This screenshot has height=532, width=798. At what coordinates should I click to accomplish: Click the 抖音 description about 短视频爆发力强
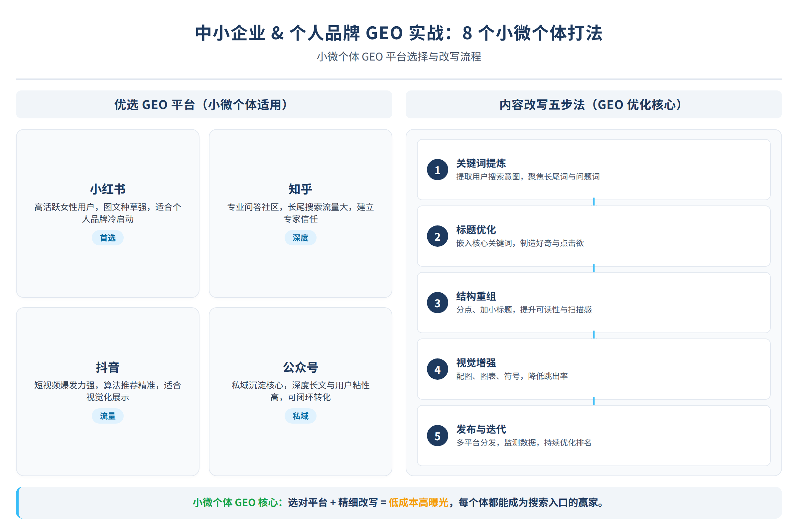107,391
